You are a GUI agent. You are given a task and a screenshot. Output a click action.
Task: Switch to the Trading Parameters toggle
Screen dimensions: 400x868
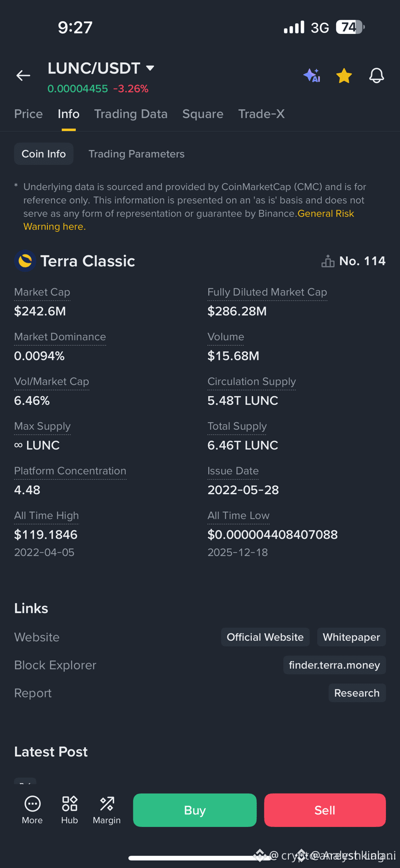click(136, 154)
